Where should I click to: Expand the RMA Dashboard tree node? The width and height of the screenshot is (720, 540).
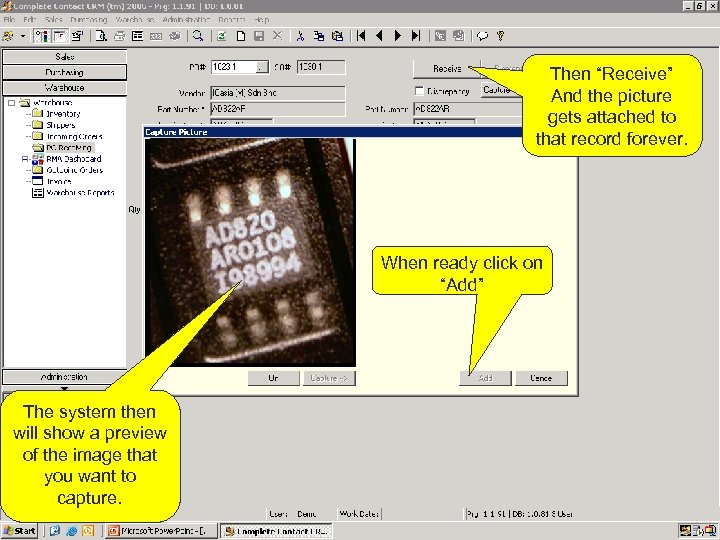[x=25, y=159]
